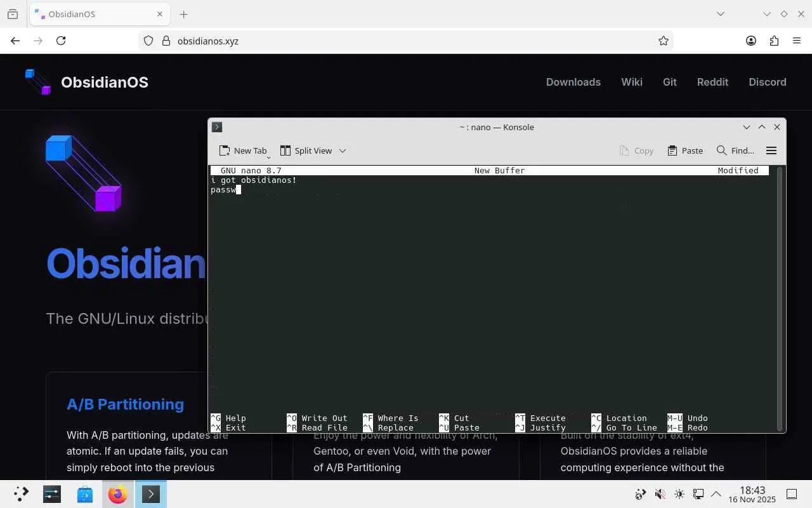Open the Konsole hamburger menu

coord(771,150)
